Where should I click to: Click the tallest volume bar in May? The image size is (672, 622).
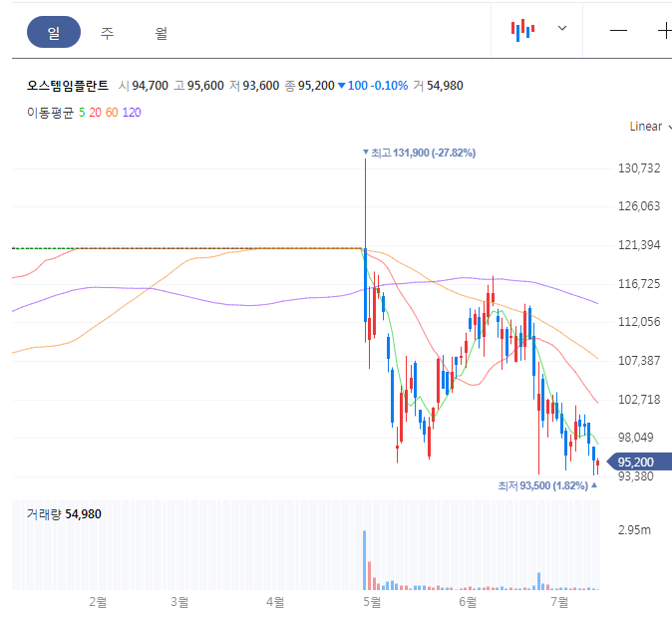365,560
